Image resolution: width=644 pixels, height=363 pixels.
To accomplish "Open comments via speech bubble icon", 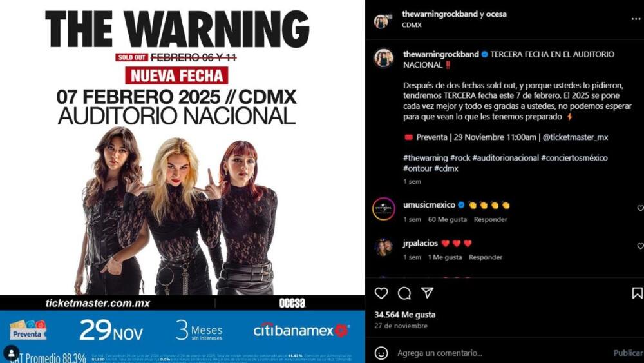I will 404,293.
